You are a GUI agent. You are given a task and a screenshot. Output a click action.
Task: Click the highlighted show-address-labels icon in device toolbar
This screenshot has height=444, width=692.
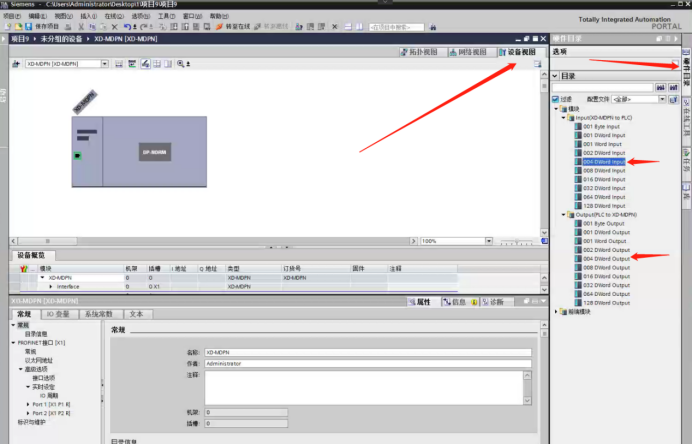(145, 64)
